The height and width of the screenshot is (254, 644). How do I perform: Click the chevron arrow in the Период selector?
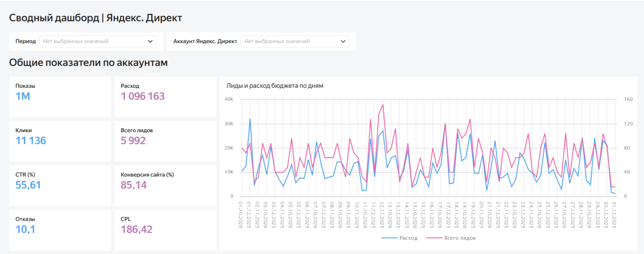coord(150,41)
